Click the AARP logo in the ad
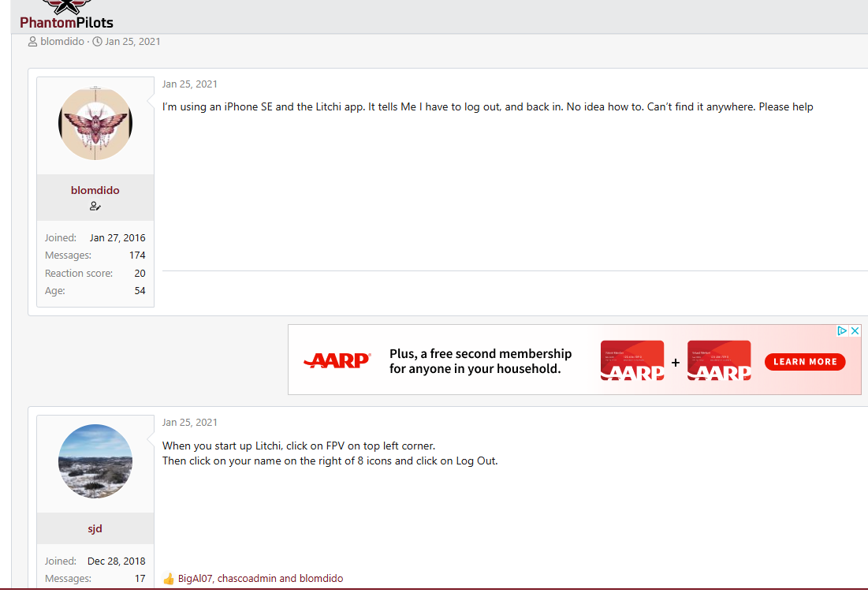 tap(337, 360)
